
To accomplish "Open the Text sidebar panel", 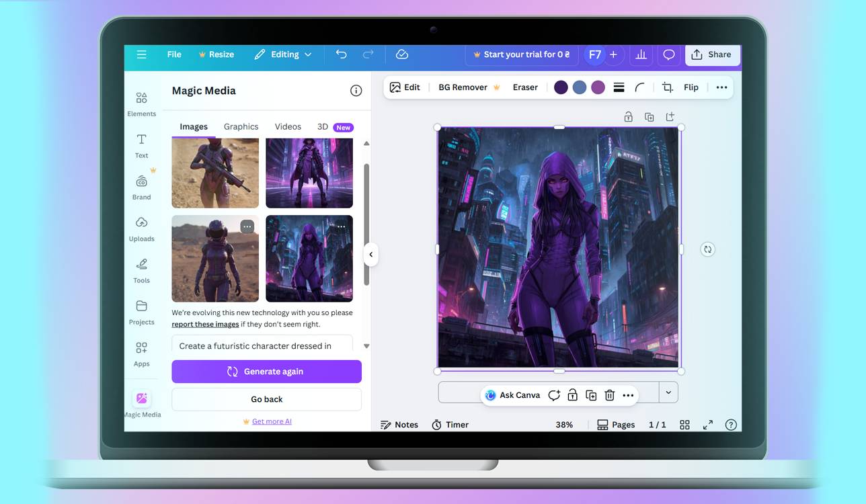I will pos(141,146).
